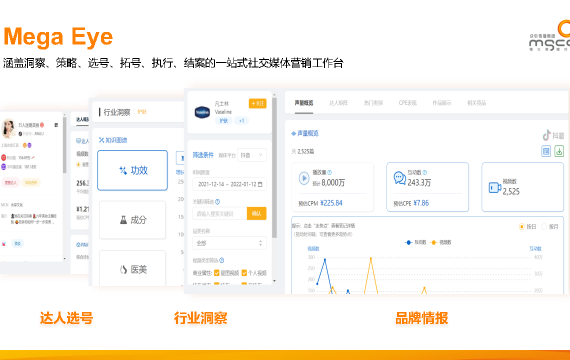Click the diamond icon beside the section heading
Screen dimensions: 570x360
coord(293,133)
